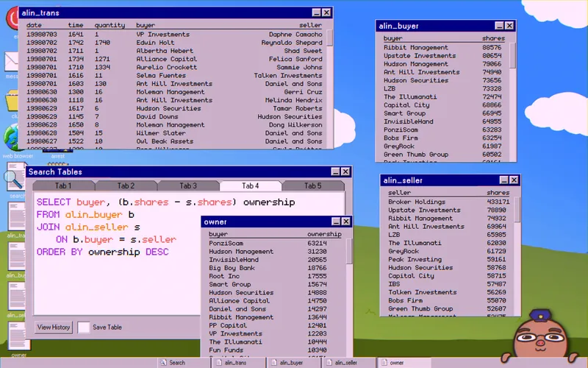Open the search magnifier desktop icon

[x=15, y=177]
